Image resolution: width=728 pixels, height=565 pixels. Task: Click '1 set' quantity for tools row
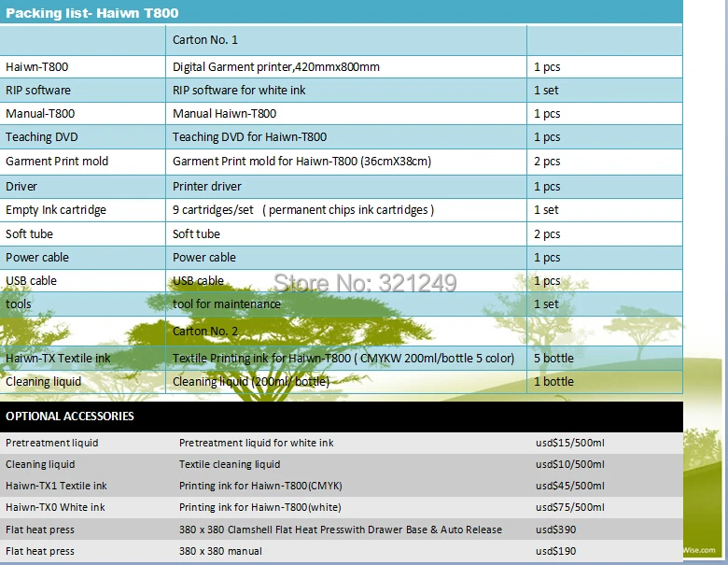tap(546, 304)
